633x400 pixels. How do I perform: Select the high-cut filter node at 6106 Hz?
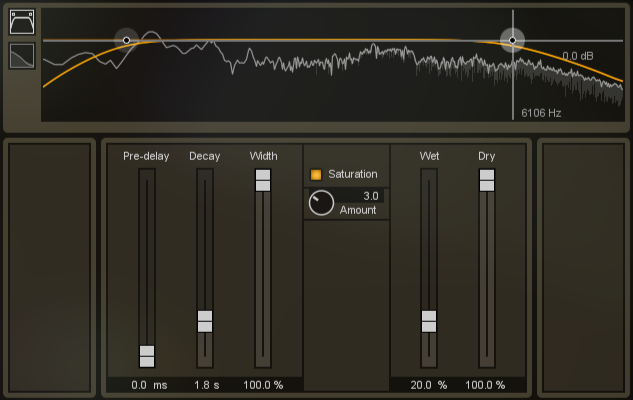512,40
